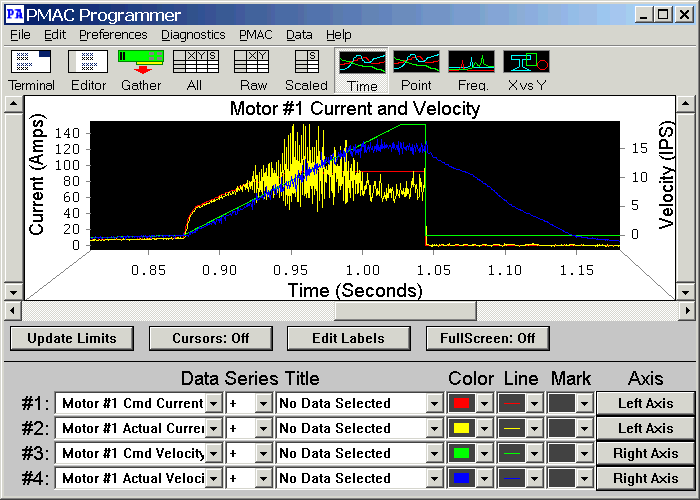The image size is (700, 500).
Task: Click the Update Limits button
Action: (71, 338)
